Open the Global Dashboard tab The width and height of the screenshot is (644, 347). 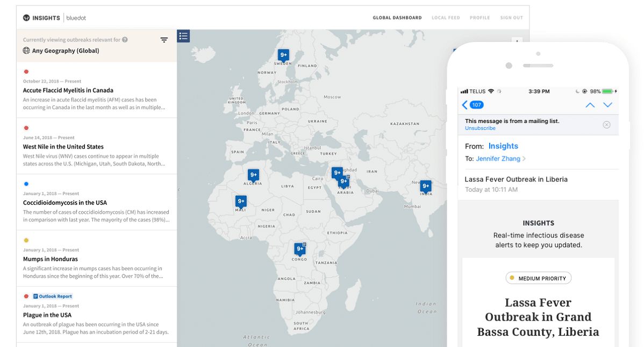[x=397, y=18]
